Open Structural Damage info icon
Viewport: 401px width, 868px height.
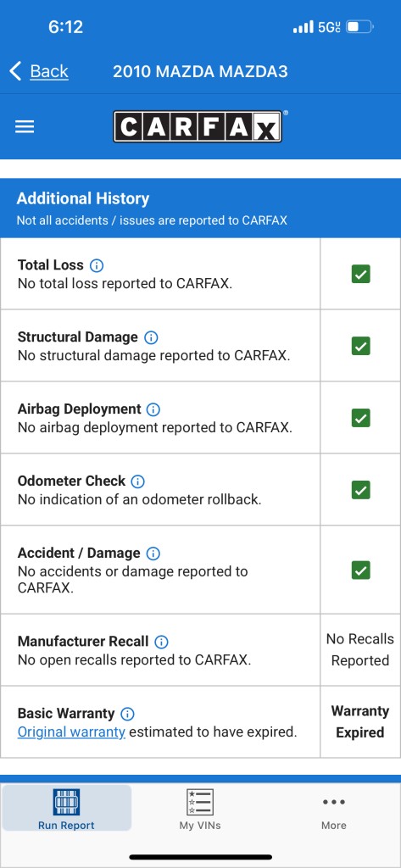tap(151, 337)
